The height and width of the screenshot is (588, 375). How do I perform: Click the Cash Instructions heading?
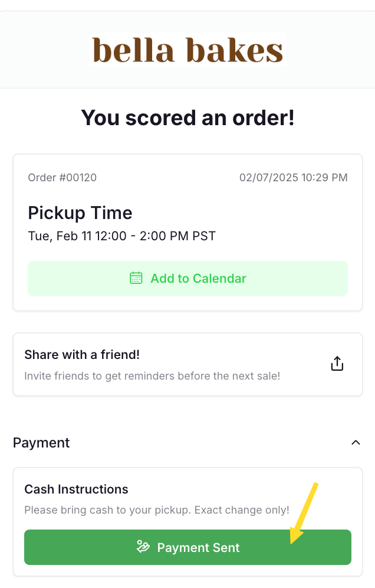76,489
